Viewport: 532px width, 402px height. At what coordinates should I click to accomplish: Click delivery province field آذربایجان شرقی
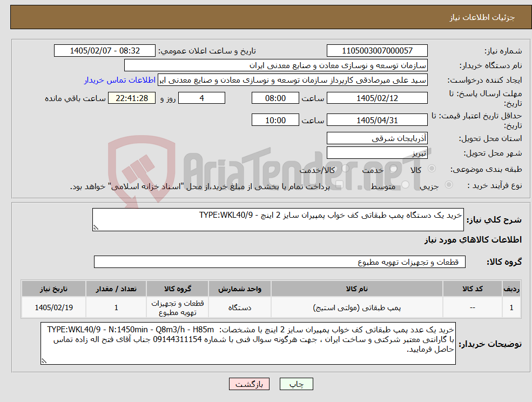(377, 138)
